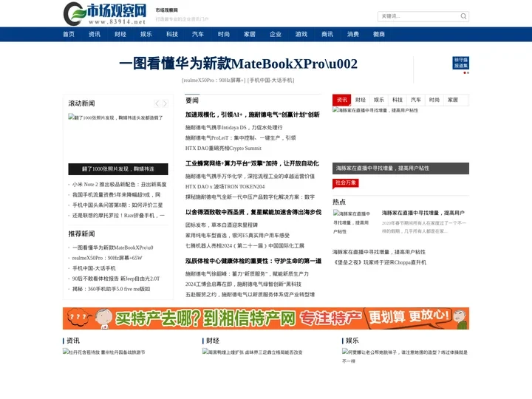Open hot article thumbnail 海豚家在直播中
The image size is (532, 399).
coord(352,222)
